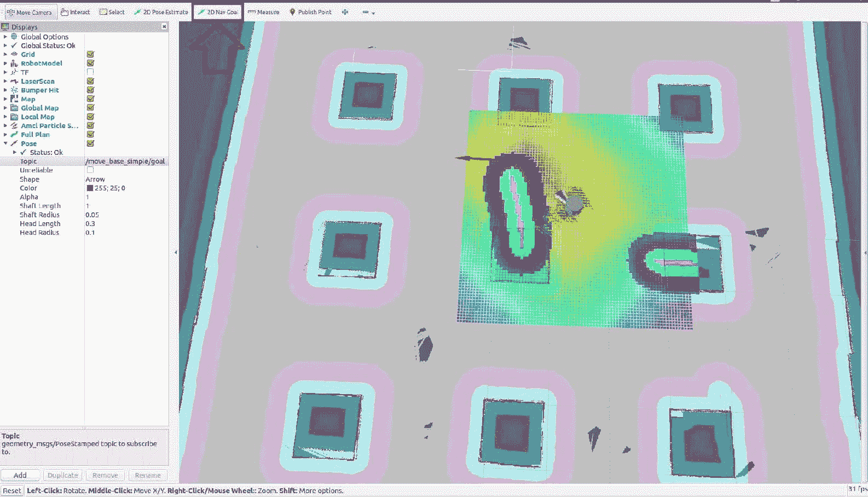Viewport: 868px width, 497px height.
Task: Click the plus icon to add a tool
Action: pos(345,12)
